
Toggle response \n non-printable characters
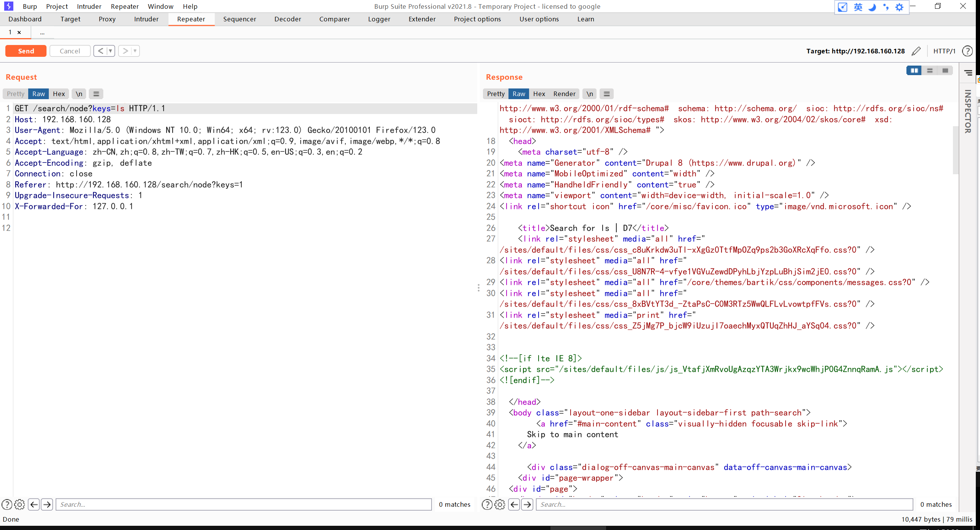(x=590, y=94)
